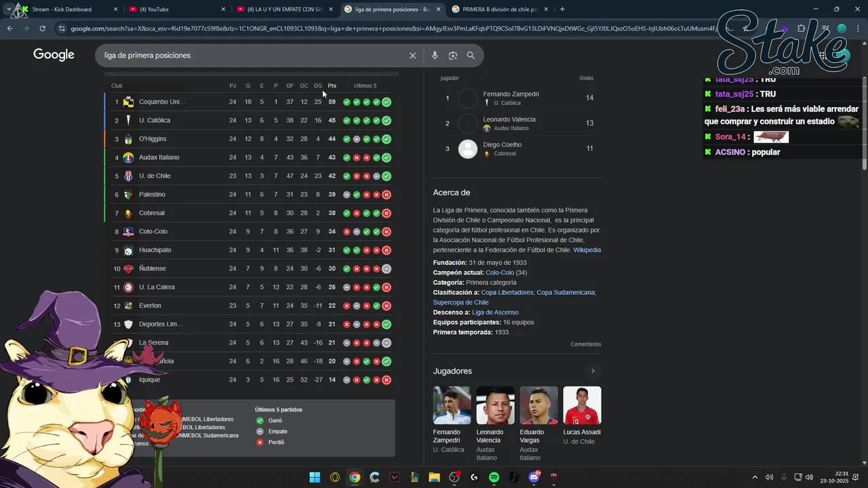The width and height of the screenshot is (868, 488).
Task: Open League of Legends taskbar icon
Action: tap(414, 477)
